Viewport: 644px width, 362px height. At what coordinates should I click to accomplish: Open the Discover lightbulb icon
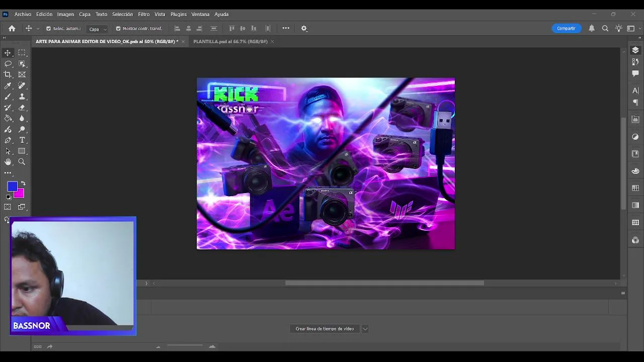point(619,29)
